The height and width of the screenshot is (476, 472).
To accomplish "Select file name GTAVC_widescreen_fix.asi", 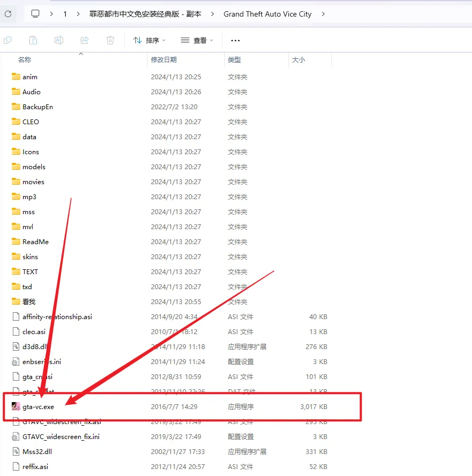I will [62, 422].
